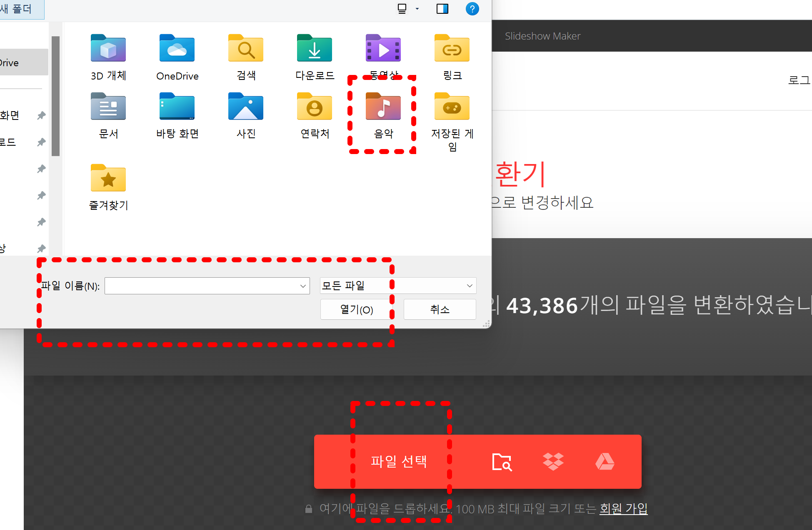
Task: Open the 음악 music folder
Action: coord(383,107)
